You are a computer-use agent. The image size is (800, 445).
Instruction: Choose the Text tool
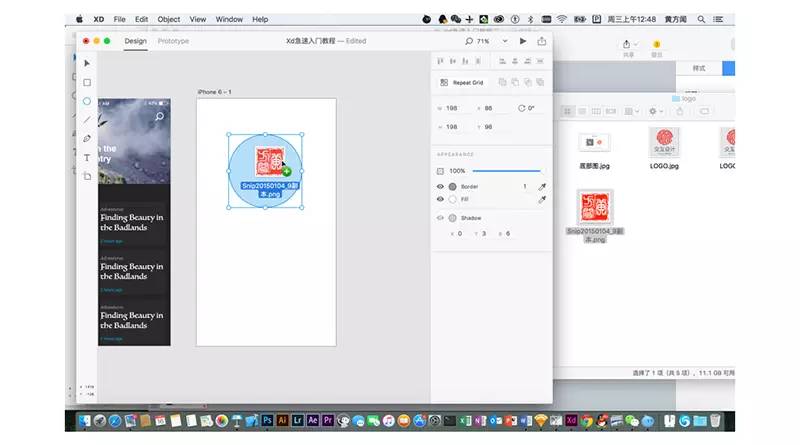click(87, 158)
